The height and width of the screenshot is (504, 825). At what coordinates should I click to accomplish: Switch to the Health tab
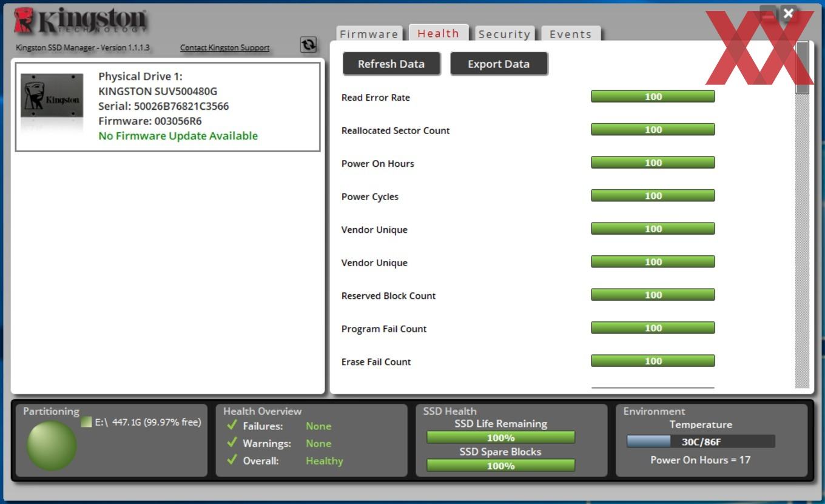tap(438, 33)
